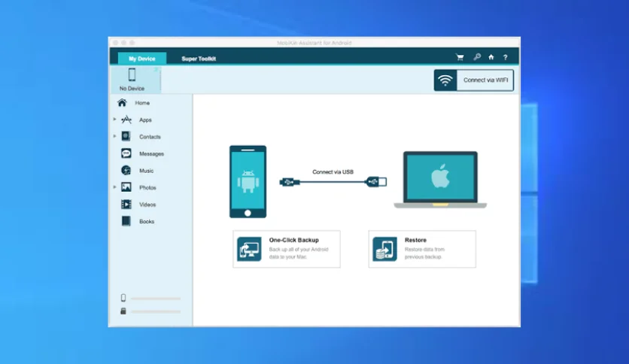Click the Restore database icon
The image size is (629, 364).
coord(384,249)
